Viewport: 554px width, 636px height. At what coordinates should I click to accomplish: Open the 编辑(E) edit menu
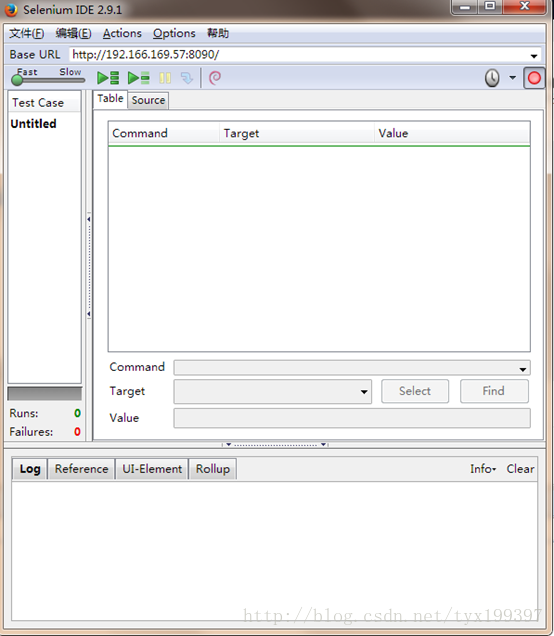pos(73,33)
